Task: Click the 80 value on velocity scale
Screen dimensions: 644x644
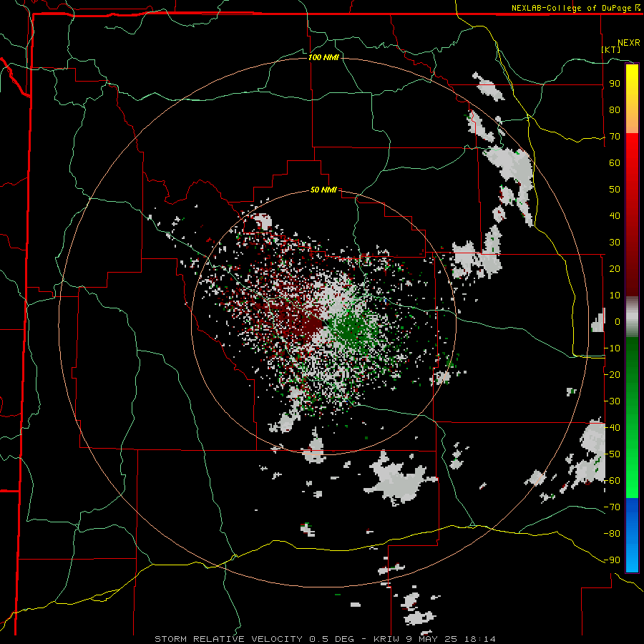Action: 615,109
